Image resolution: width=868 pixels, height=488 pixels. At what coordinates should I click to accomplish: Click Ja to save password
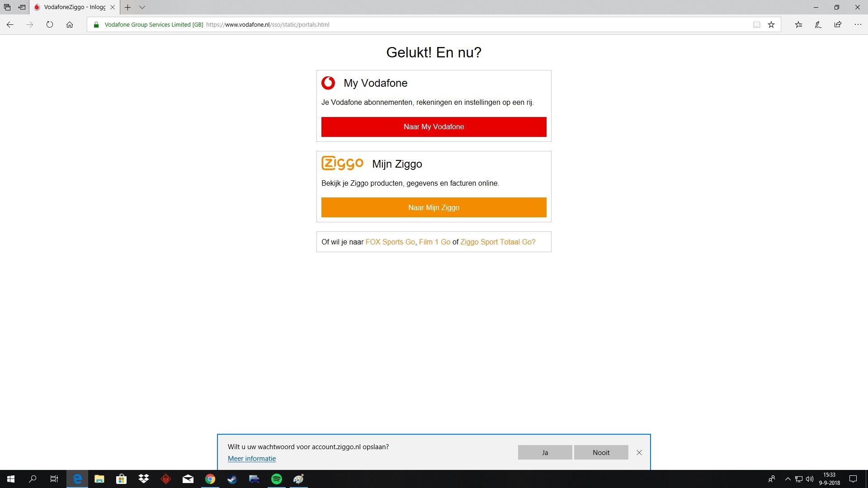point(545,452)
